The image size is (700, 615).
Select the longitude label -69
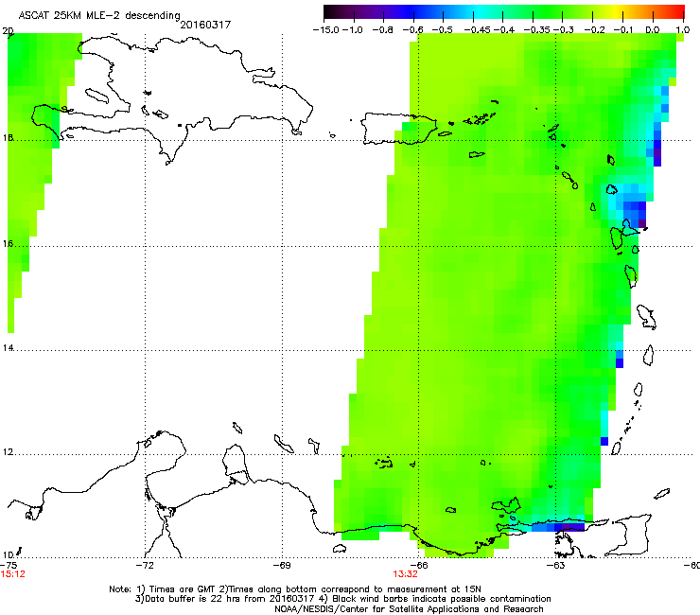coord(282,566)
